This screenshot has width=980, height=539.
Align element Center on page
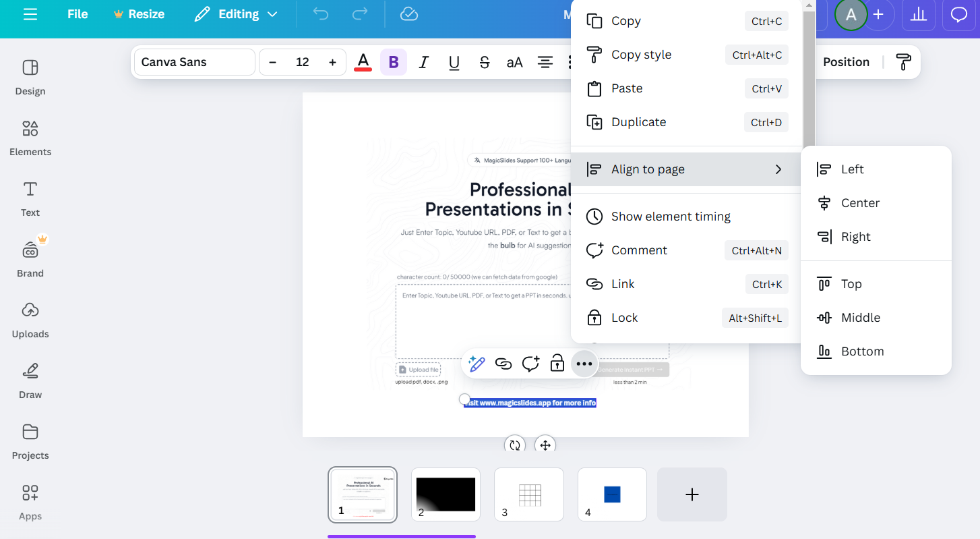click(x=876, y=203)
